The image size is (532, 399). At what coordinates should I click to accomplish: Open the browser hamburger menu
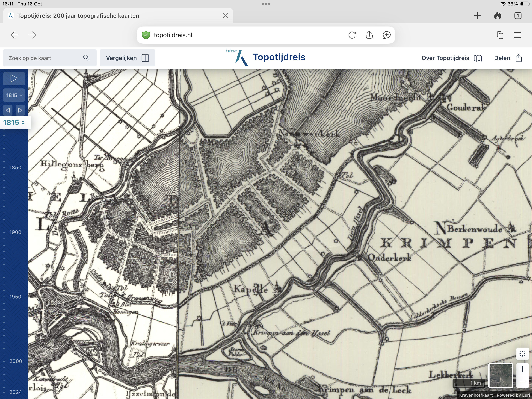(x=517, y=35)
